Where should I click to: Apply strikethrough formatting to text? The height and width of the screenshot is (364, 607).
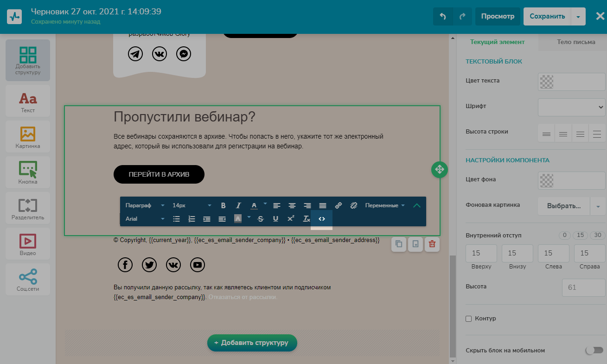click(261, 219)
